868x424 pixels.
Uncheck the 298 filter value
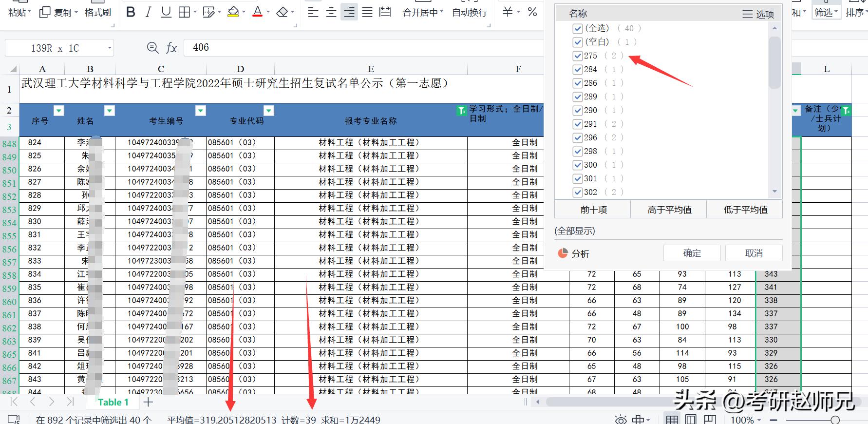coord(578,151)
